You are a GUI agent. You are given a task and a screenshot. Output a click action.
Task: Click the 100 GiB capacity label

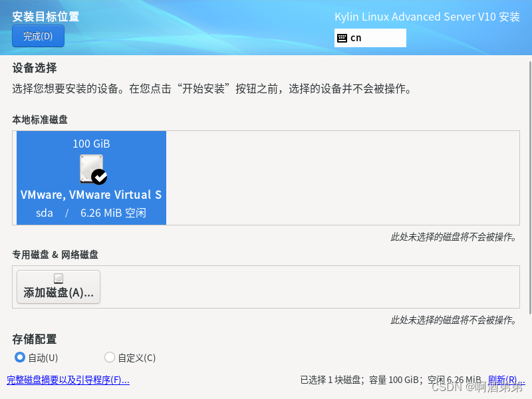click(x=91, y=144)
